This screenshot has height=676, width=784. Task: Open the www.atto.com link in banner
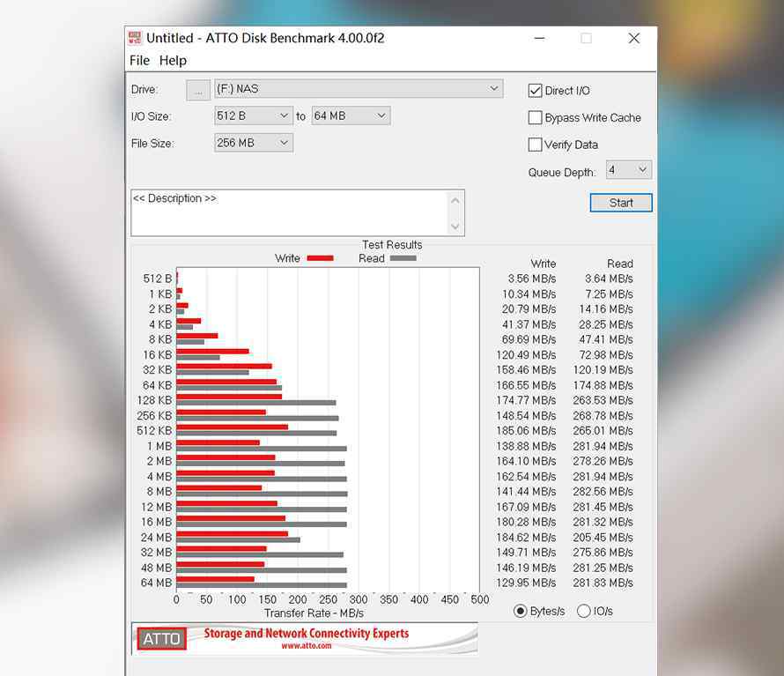point(306,646)
